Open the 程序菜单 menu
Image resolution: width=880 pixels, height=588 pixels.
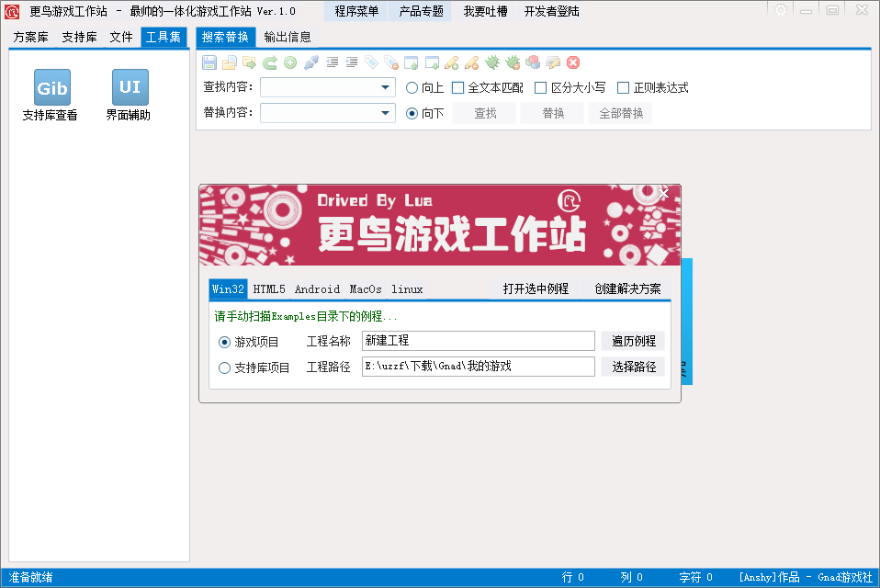356,11
